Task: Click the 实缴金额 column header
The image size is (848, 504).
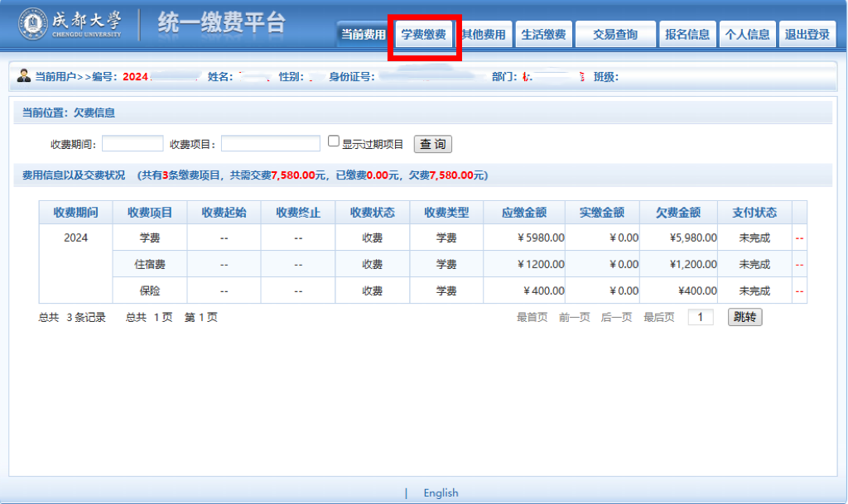Action: [602, 213]
